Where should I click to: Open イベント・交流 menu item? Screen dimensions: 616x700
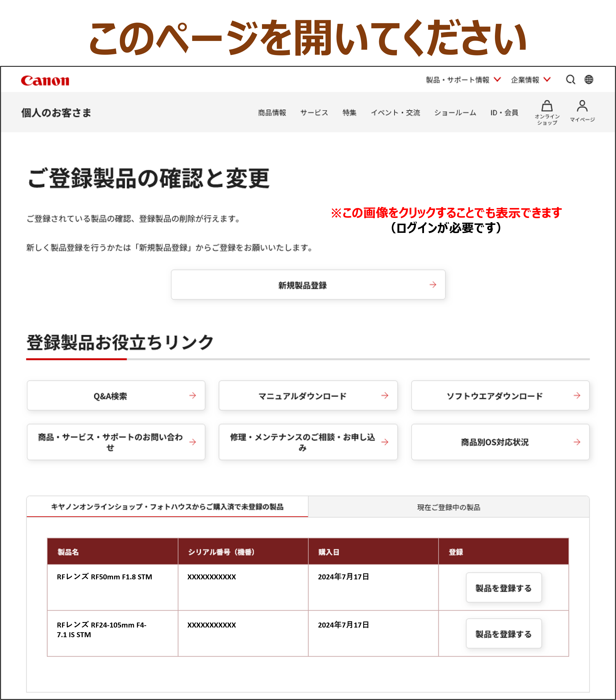pyautogui.click(x=395, y=113)
